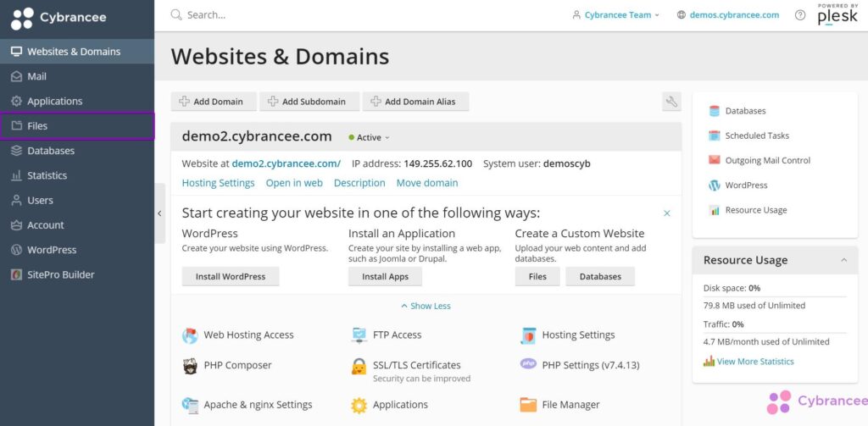Image resolution: width=868 pixels, height=426 pixels.
Task: Click Scheduled Tasks calendar icon
Action: click(714, 136)
